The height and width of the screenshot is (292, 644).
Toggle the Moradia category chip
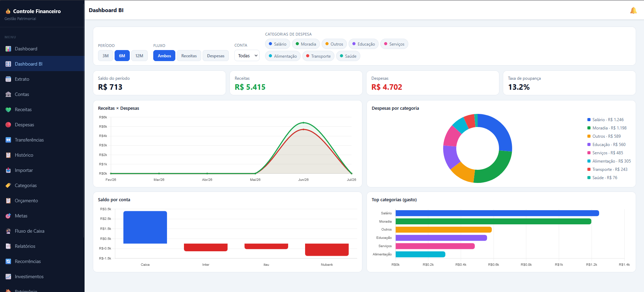click(x=306, y=44)
